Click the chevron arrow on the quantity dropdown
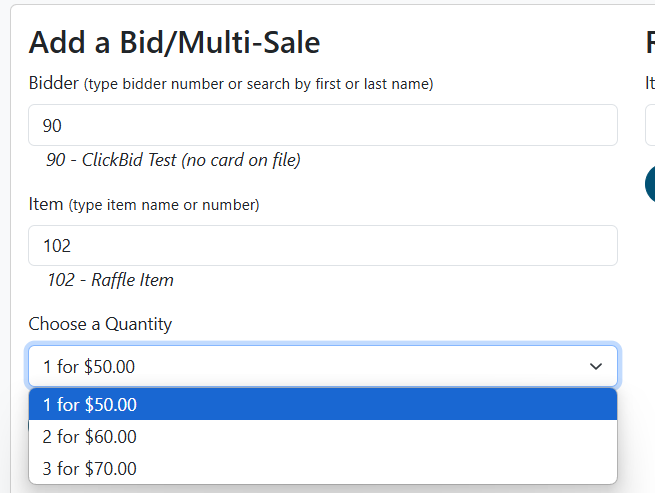The image size is (655, 493). [596, 367]
